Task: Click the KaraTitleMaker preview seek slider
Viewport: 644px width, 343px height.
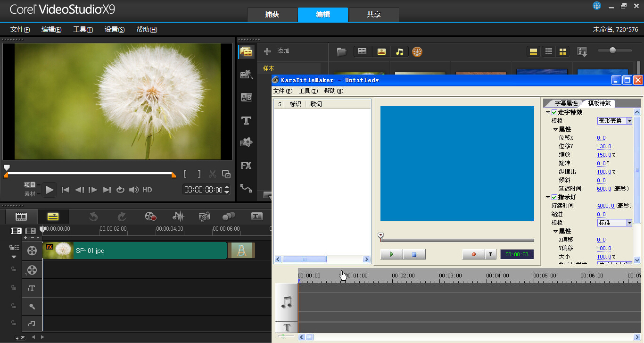Action: click(457, 240)
